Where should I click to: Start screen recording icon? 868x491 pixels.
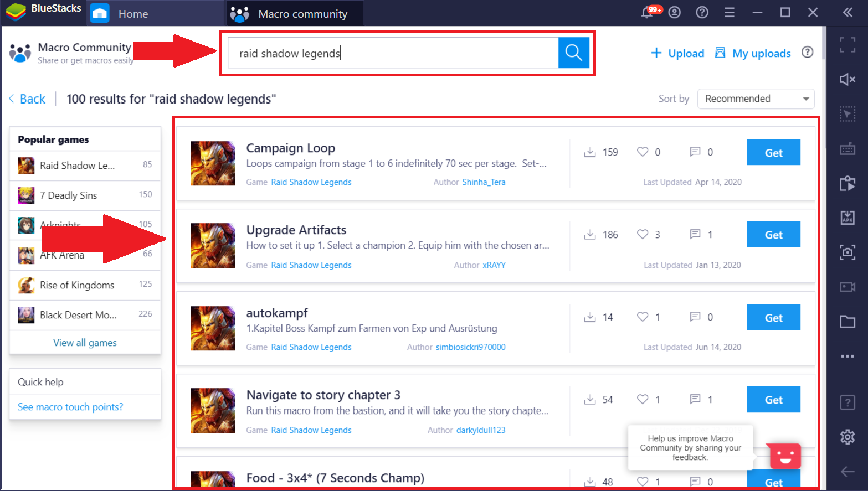(x=848, y=287)
